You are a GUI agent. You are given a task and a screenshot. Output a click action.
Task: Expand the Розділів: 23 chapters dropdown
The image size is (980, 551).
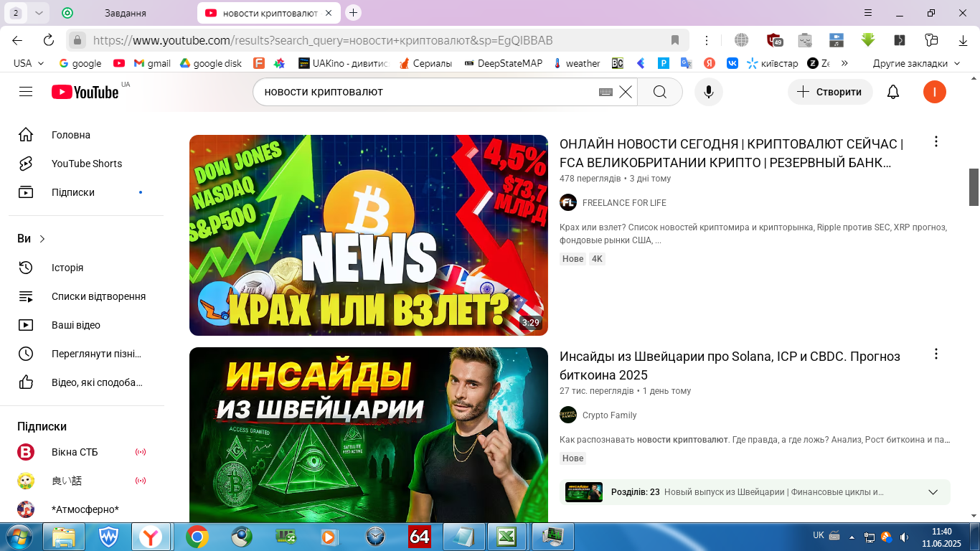click(933, 492)
